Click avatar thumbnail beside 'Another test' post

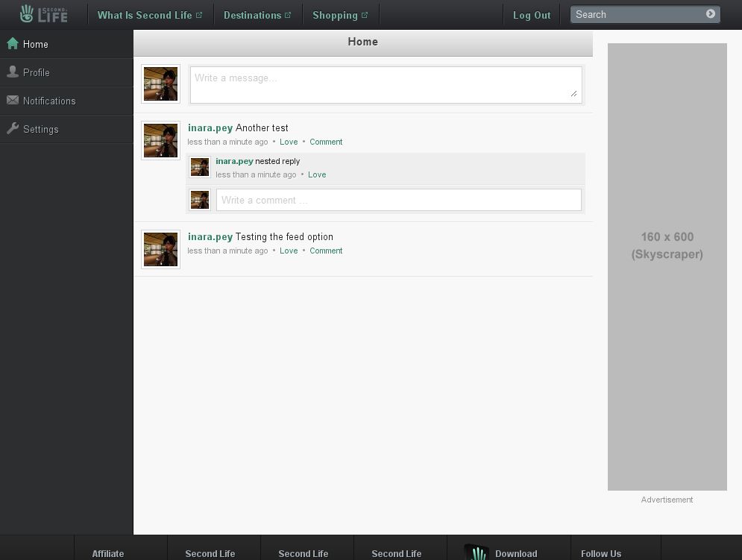[x=160, y=140]
